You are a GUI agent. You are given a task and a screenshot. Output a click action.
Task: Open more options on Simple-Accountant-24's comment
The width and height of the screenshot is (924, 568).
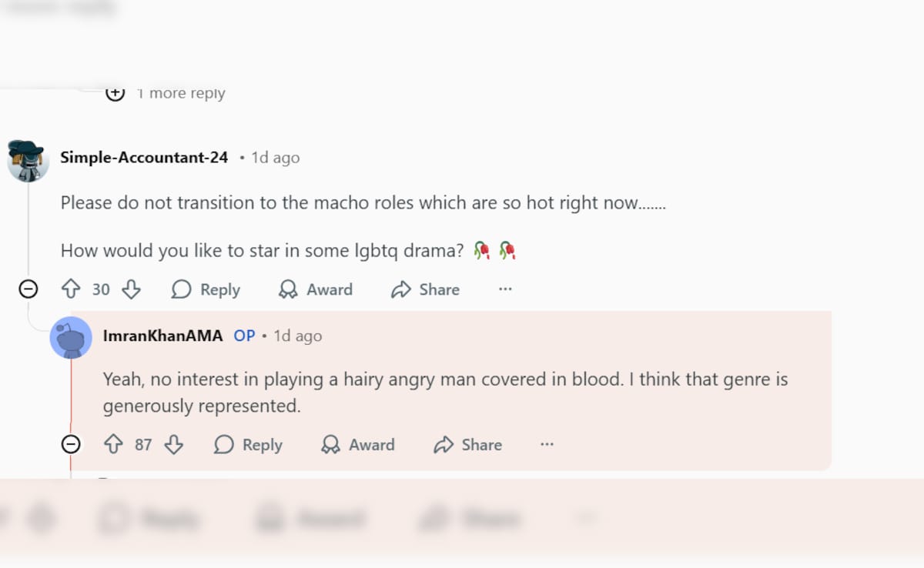pos(505,289)
